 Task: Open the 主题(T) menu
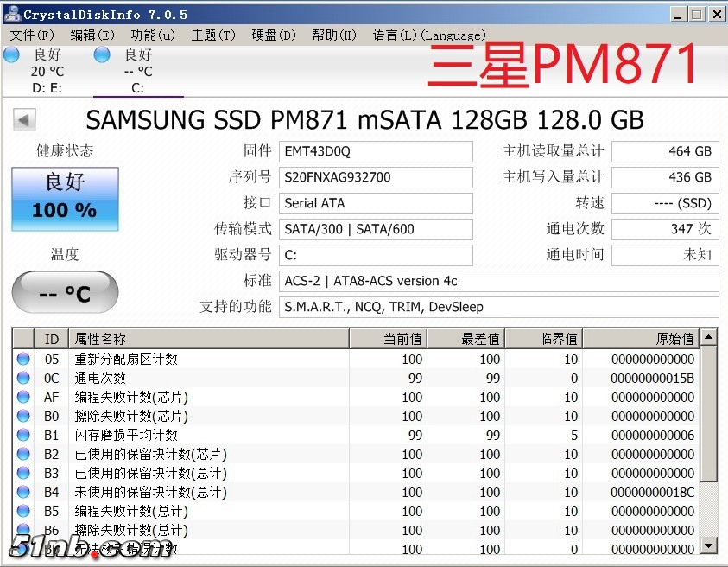[212, 35]
